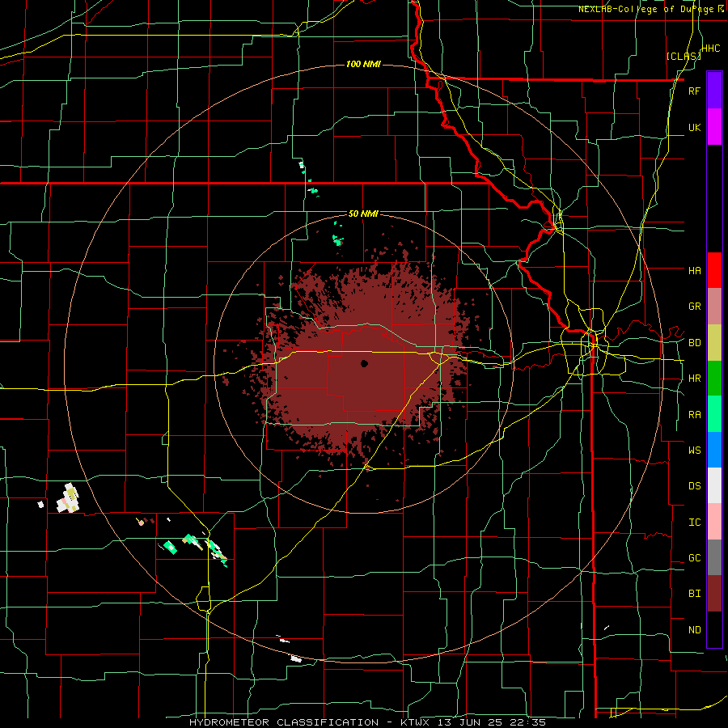Image resolution: width=728 pixels, height=728 pixels.
Task: Click the IC legend label
Action: click(694, 523)
